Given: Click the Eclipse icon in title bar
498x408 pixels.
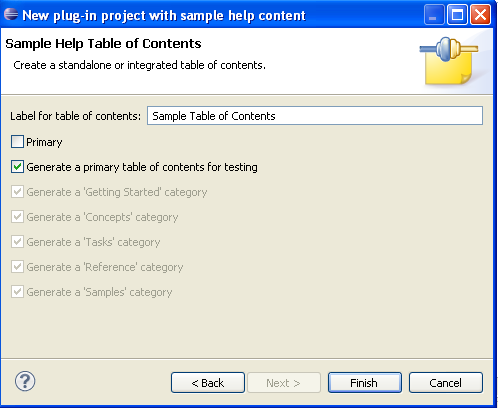Looking at the screenshot, I should click(x=11, y=14).
